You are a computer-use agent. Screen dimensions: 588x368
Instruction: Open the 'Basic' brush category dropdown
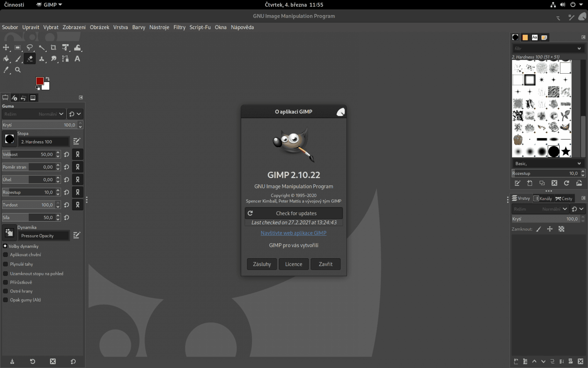pos(548,163)
